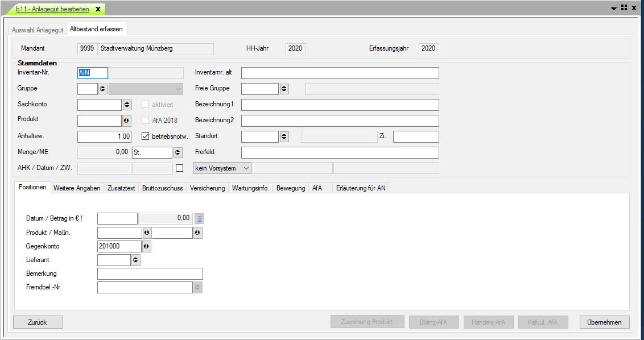The height and width of the screenshot is (340, 644).
Task: Click the icon beside the Betrag in € field
Action: click(x=199, y=218)
